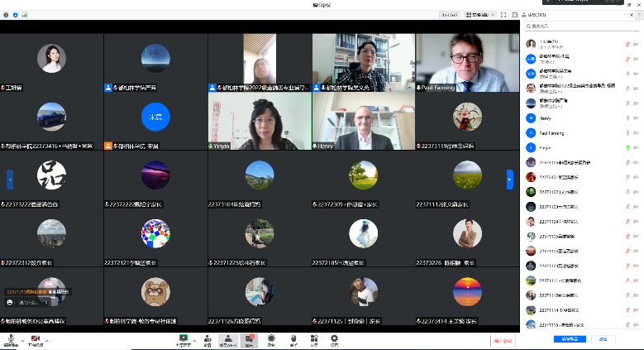Open the apps grid icon

pyautogui.click(x=313, y=338)
